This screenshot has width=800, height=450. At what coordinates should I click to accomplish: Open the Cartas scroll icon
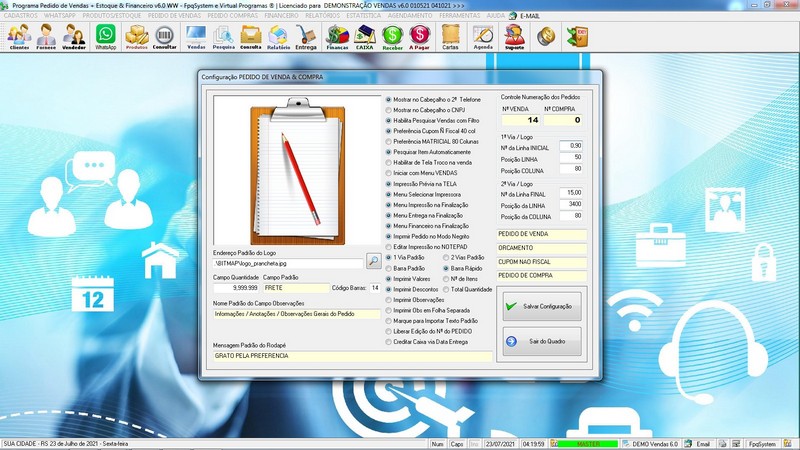451,37
